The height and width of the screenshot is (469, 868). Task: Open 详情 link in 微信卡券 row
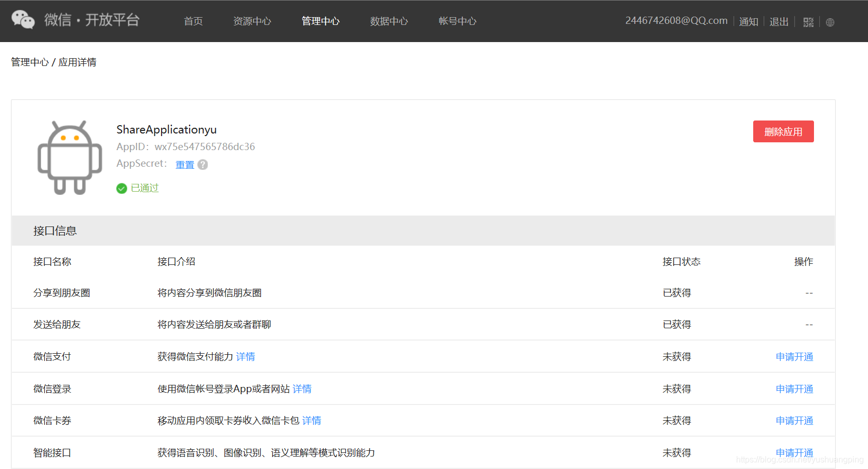(x=312, y=421)
